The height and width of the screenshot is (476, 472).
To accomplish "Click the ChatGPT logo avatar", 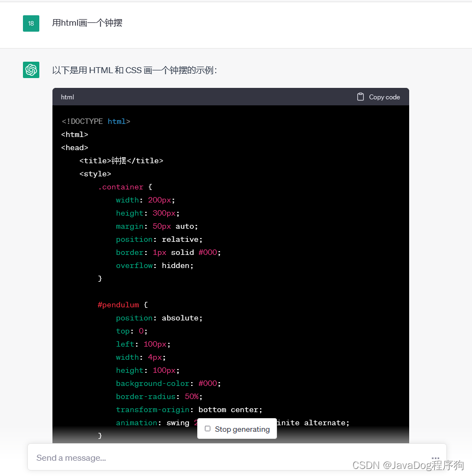I will pyautogui.click(x=31, y=70).
